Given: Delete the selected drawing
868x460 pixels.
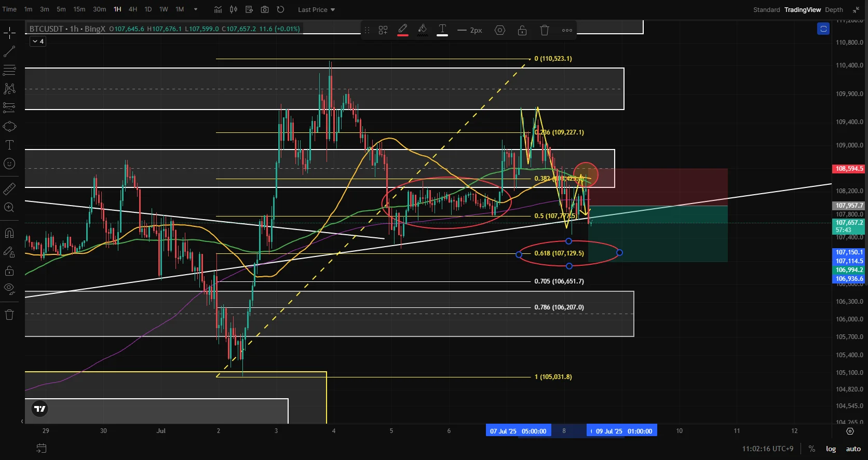Looking at the screenshot, I should (545, 30).
